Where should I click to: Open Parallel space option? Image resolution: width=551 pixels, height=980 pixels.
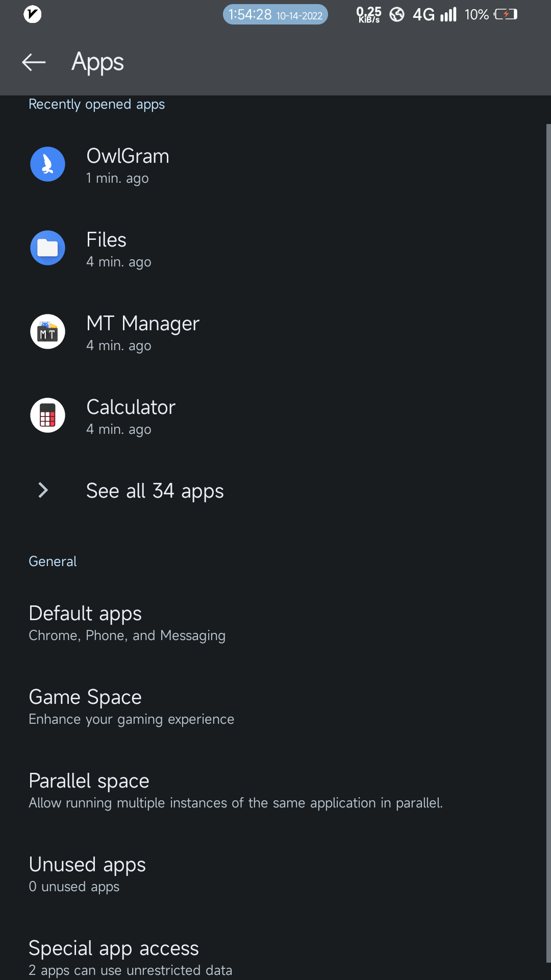pyautogui.click(x=235, y=790)
